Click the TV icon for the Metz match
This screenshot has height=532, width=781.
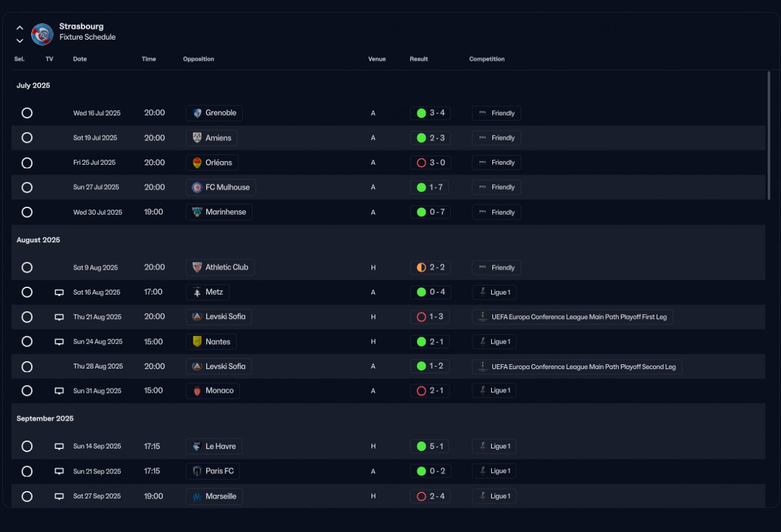click(x=59, y=292)
